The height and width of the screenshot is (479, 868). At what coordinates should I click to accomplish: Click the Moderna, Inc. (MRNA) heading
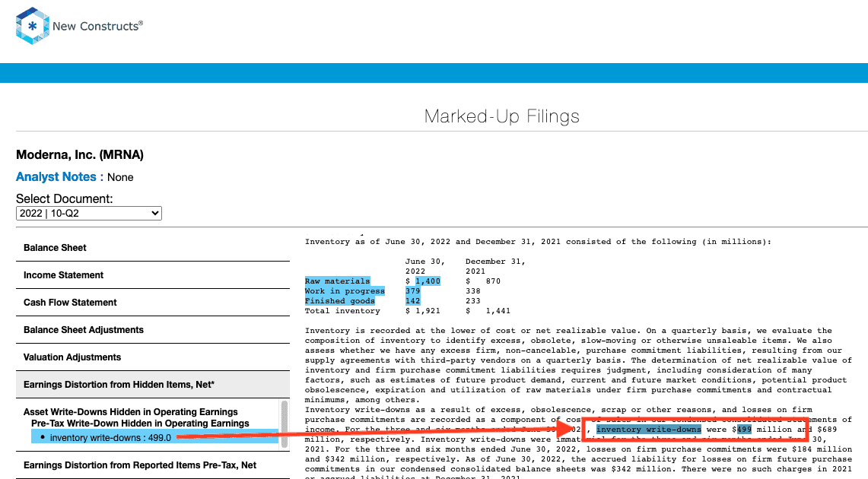click(x=80, y=155)
